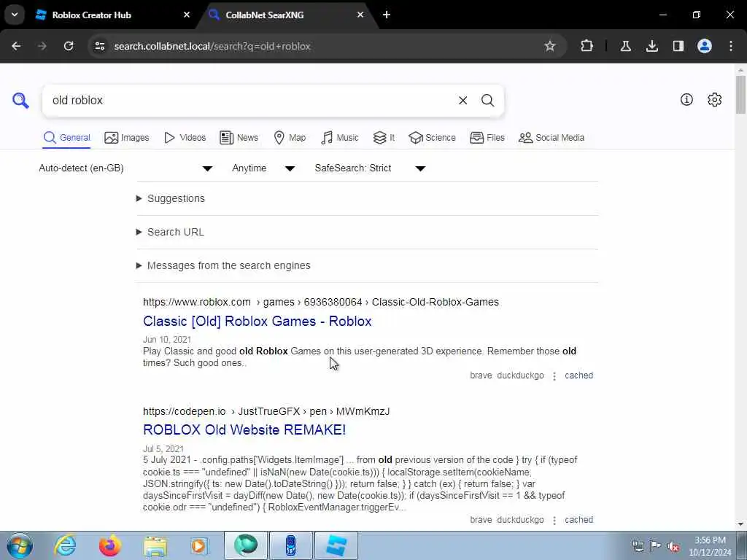Open the tab search dropdown arrow
The width and height of the screenshot is (747, 560).
coord(15,15)
